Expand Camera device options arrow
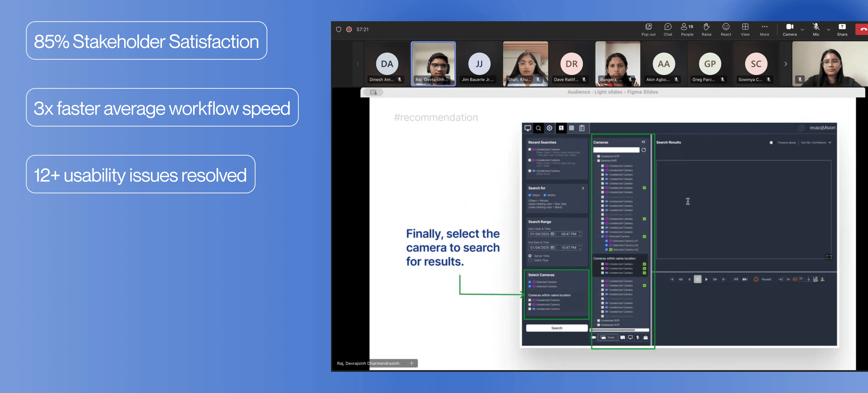This screenshot has height=393, width=868. point(802,30)
